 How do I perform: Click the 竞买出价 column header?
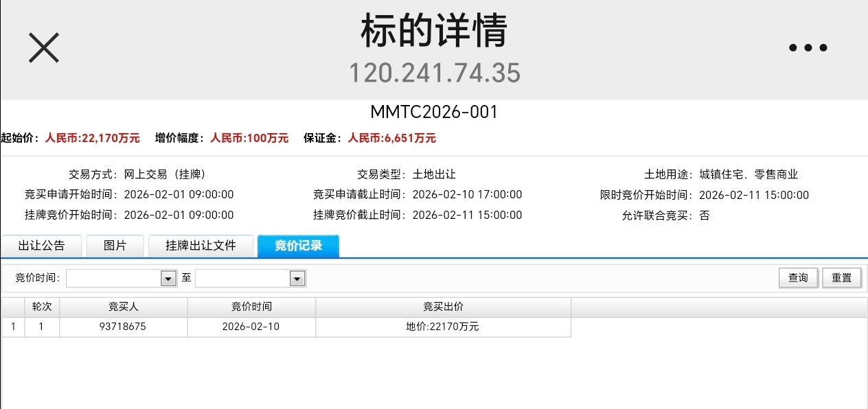tap(443, 307)
